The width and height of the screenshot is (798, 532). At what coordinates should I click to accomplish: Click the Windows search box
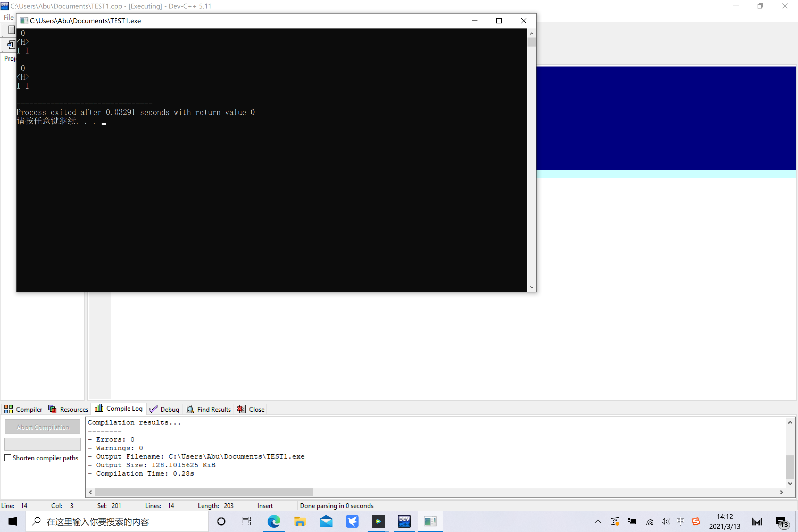117,521
